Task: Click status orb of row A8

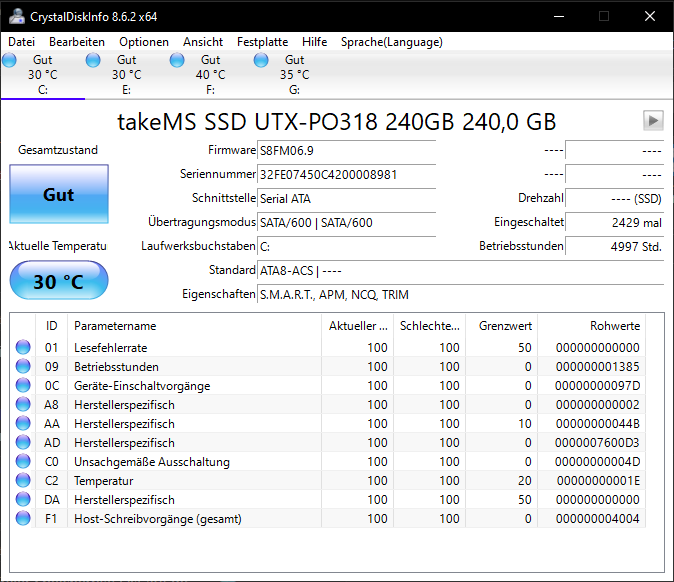Action: tap(23, 404)
